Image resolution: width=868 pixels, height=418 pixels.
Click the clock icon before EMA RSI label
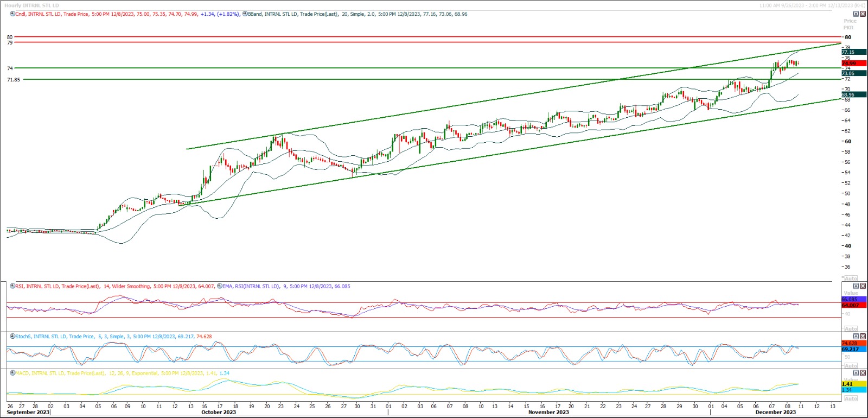pyautogui.click(x=220, y=286)
